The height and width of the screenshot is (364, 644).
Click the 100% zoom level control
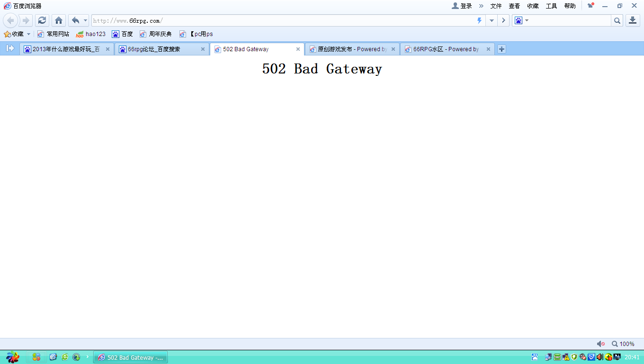point(623,344)
